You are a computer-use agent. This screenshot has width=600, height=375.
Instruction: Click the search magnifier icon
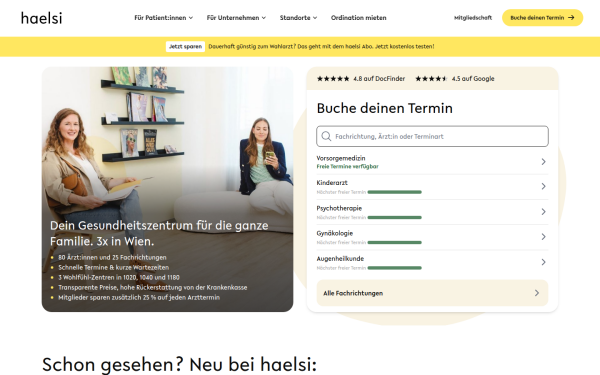(326, 136)
